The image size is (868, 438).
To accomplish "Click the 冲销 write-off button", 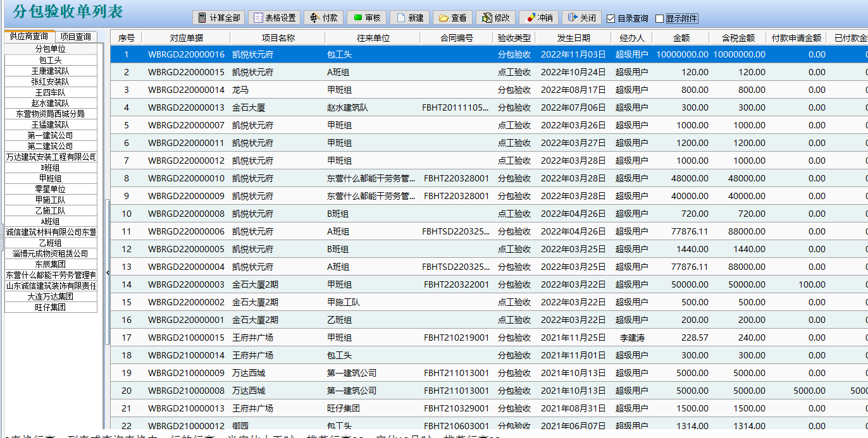I will (x=538, y=18).
